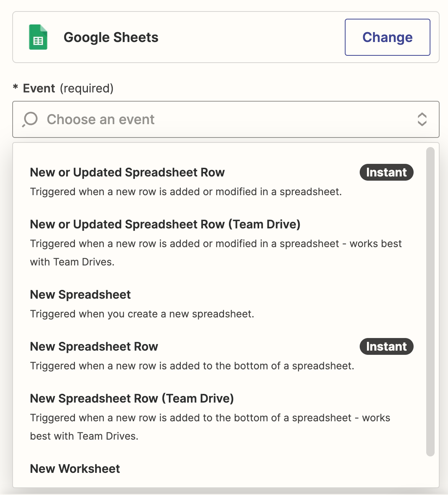Click the Change button
448x495 pixels.
click(388, 37)
